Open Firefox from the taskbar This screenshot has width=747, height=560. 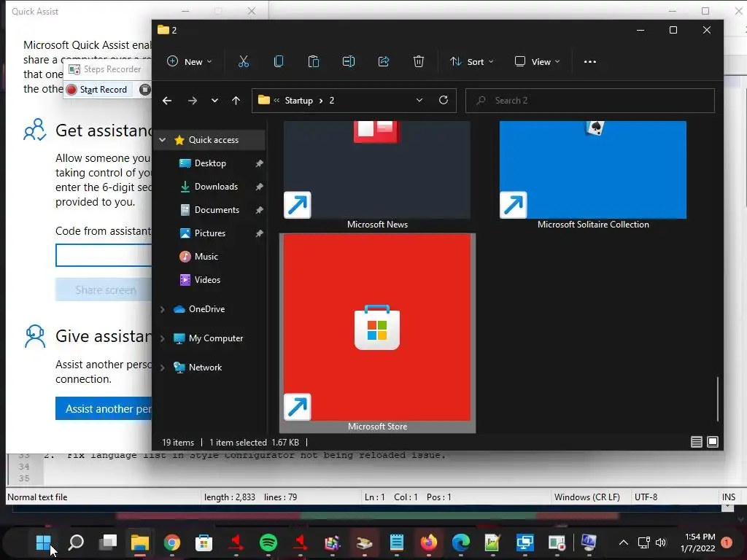429,542
